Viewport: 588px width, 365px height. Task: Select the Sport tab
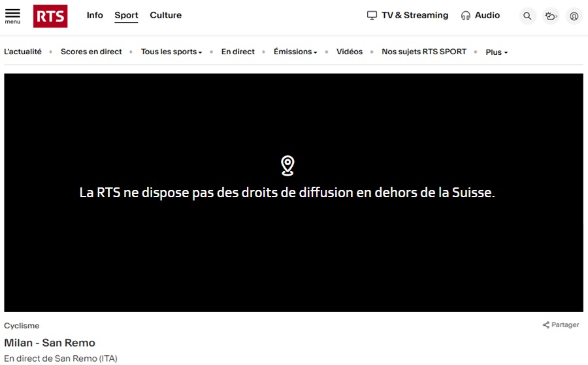126,16
